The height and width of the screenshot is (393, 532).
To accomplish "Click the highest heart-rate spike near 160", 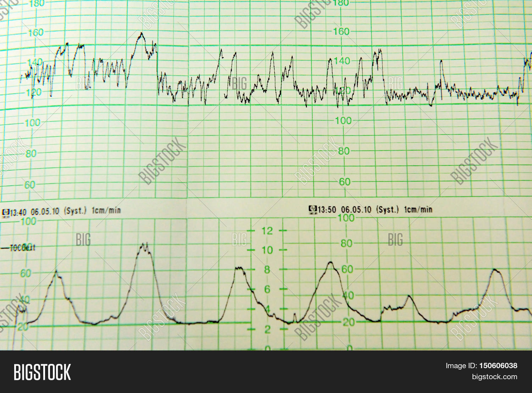I will pyautogui.click(x=142, y=34).
